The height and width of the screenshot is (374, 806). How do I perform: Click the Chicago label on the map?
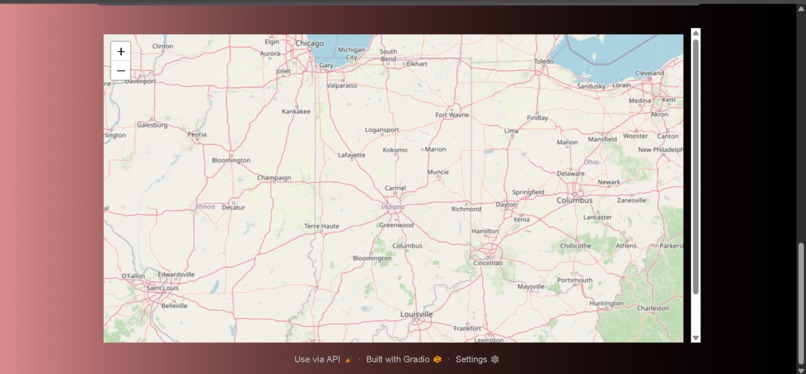[309, 43]
